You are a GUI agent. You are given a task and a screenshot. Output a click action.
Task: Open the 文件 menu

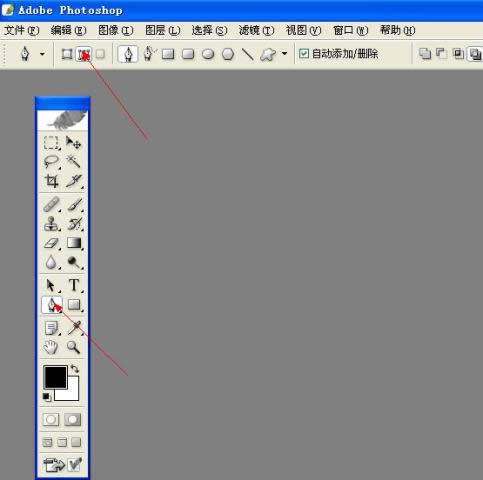(x=21, y=31)
